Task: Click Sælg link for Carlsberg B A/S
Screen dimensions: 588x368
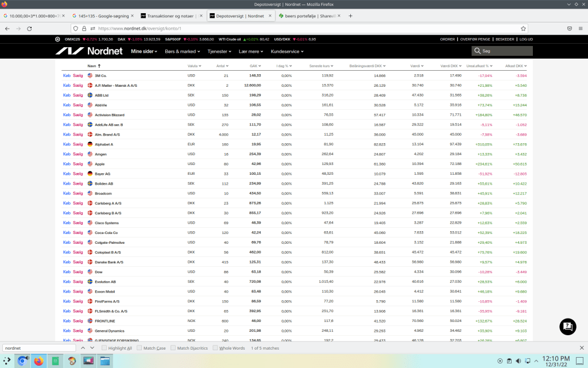Action: click(x=78, y=213)
